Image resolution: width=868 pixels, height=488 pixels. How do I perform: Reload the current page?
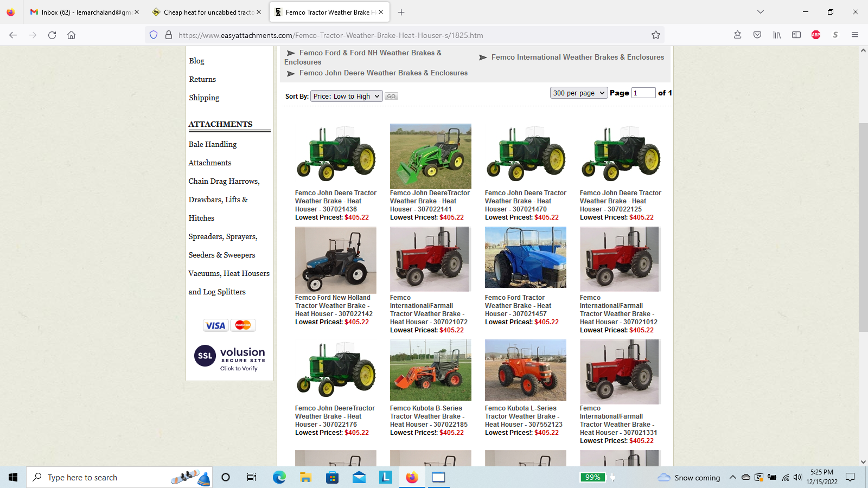click(52, 35)
